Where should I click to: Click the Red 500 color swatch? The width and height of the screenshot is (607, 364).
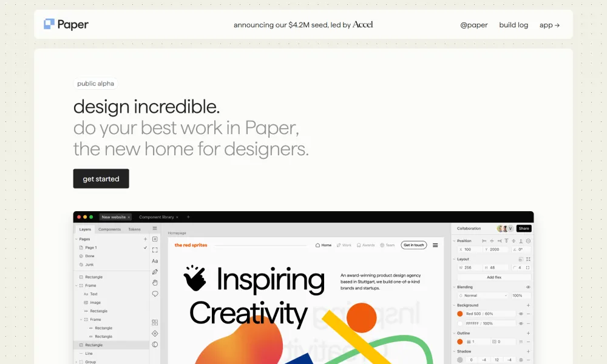coord(460,313)
